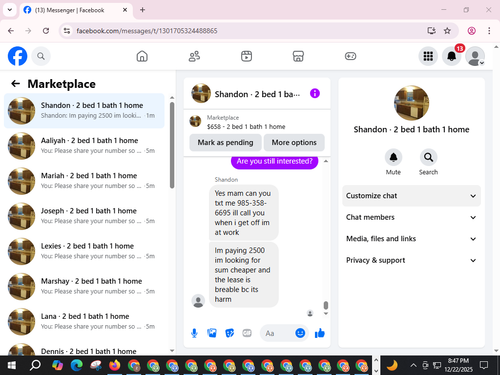500x375 pixels.
Task: Click the address bar URL
Action: pyautogui.click(x=147, y=31)
